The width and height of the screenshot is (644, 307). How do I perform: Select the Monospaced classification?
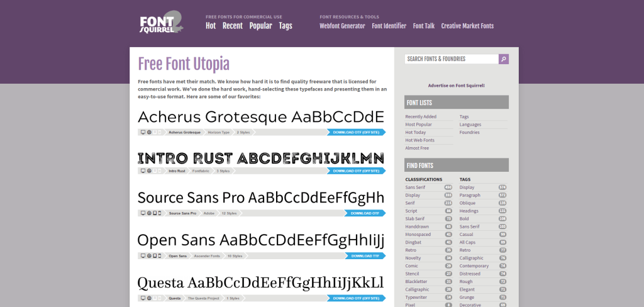click(418, 234)
